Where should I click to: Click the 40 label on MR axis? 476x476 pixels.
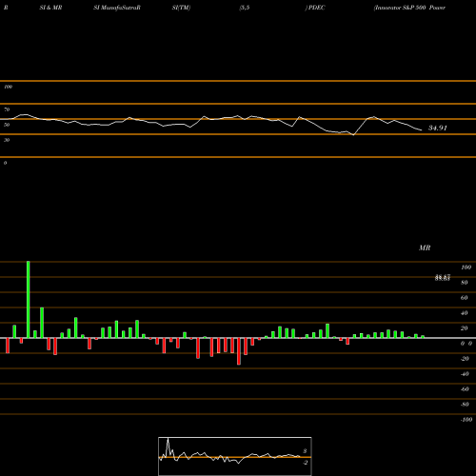[465, 313]
